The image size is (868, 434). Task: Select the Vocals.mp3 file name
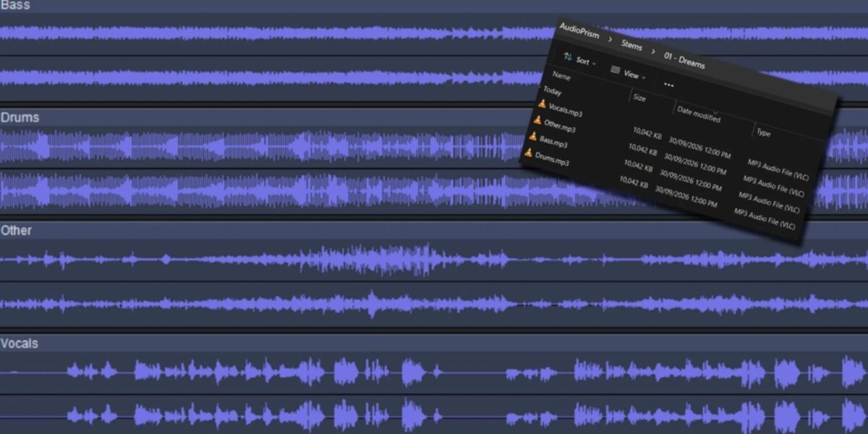coord(566,110)
